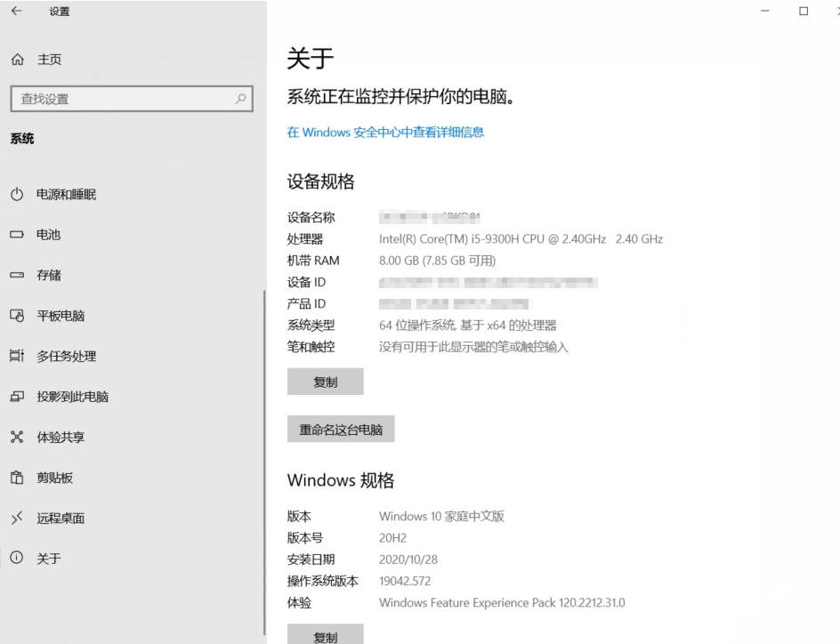Click 重命名这台电脑 button

pyautogui.click(x=341, y=429)
